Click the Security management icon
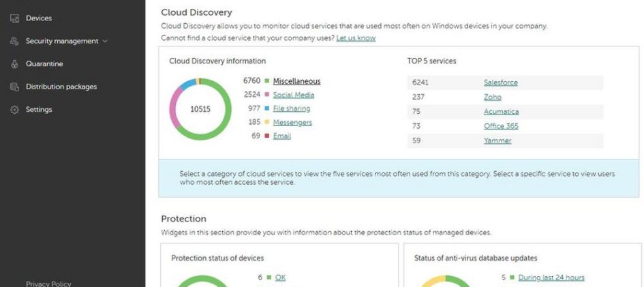This screenshot has width=644, height=287. pyautogui.click(x=14, y=42)
